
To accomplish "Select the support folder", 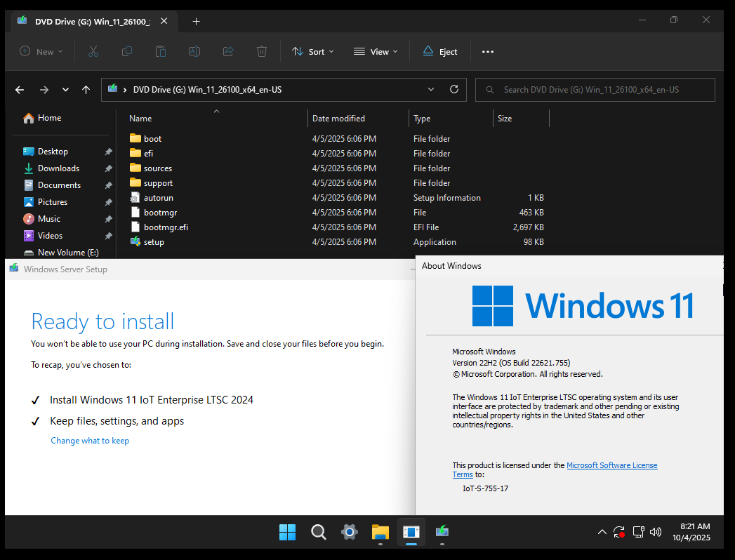I will pos(151,182).
